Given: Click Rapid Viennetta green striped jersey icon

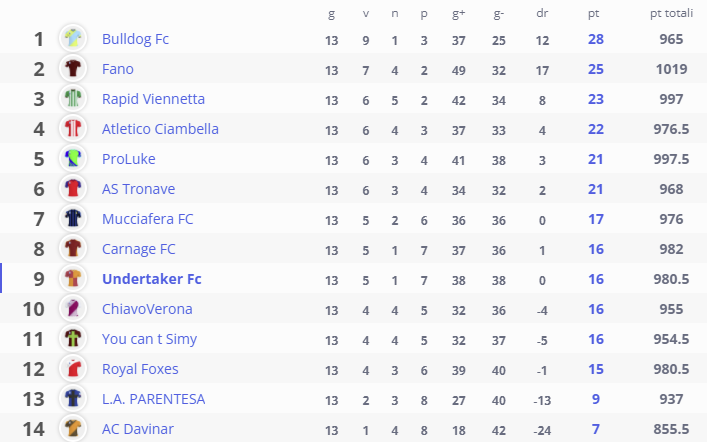Looking at the screenshot, I should click(73, 98).
